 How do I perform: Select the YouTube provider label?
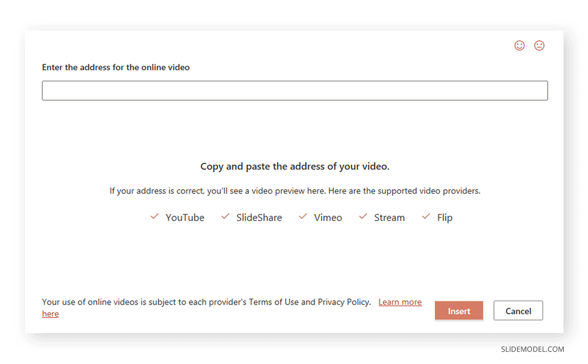[x=185, y=218]
